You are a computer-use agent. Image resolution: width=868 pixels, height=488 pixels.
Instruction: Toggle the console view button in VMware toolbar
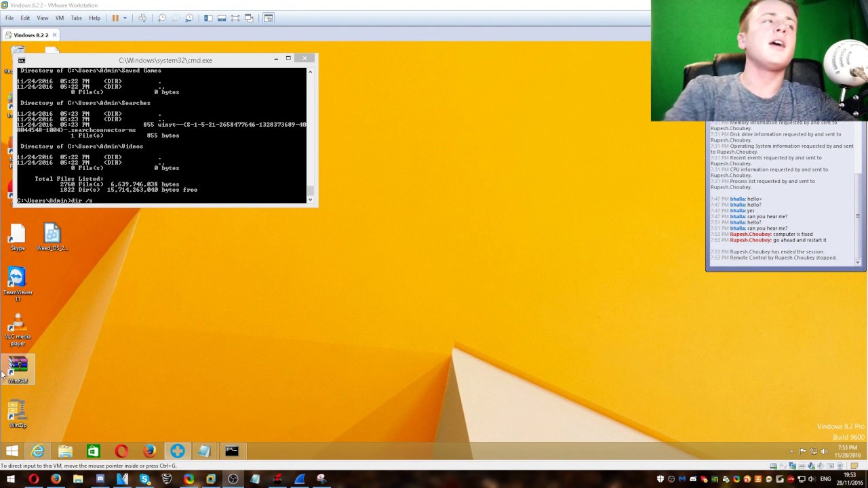click(269, 18)
